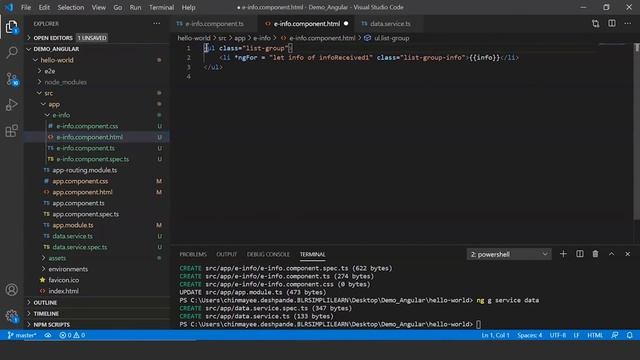Expand the assets folder

coord(57,258)
